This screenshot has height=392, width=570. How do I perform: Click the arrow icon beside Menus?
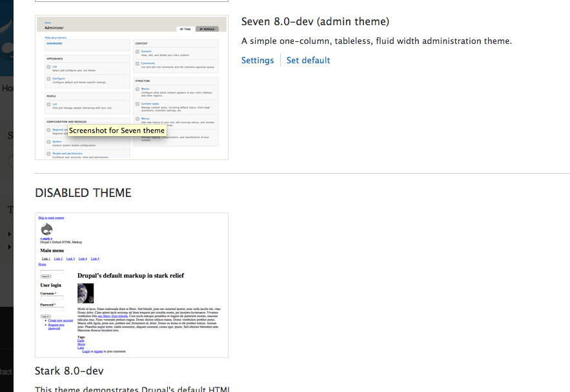pos(136,118)
